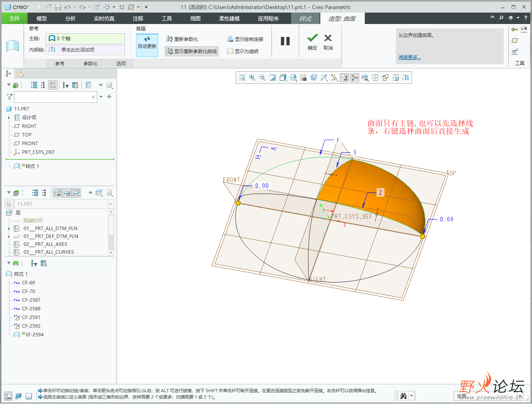Open the 11.PRT layer model dropdown

click(111, 204)
